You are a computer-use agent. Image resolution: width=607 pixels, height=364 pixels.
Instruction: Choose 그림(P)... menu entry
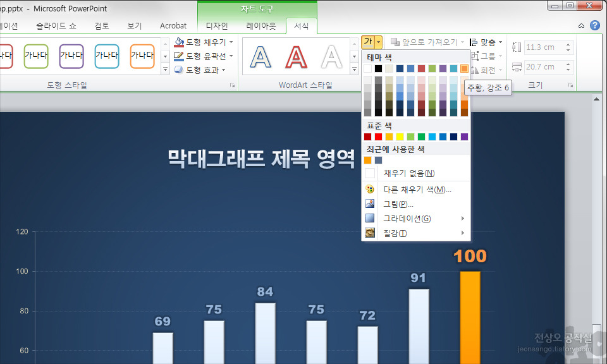coord(416,203)
